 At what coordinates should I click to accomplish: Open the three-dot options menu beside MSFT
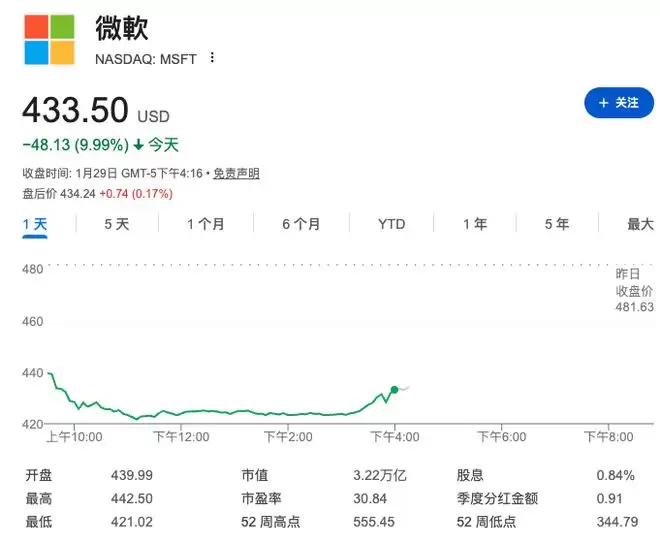211,58
